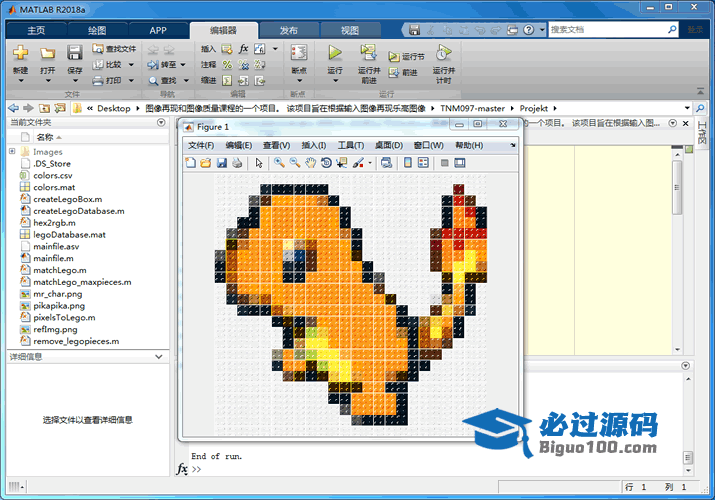Click the Edit Plot arrow in Figure 1

[259, 163]
